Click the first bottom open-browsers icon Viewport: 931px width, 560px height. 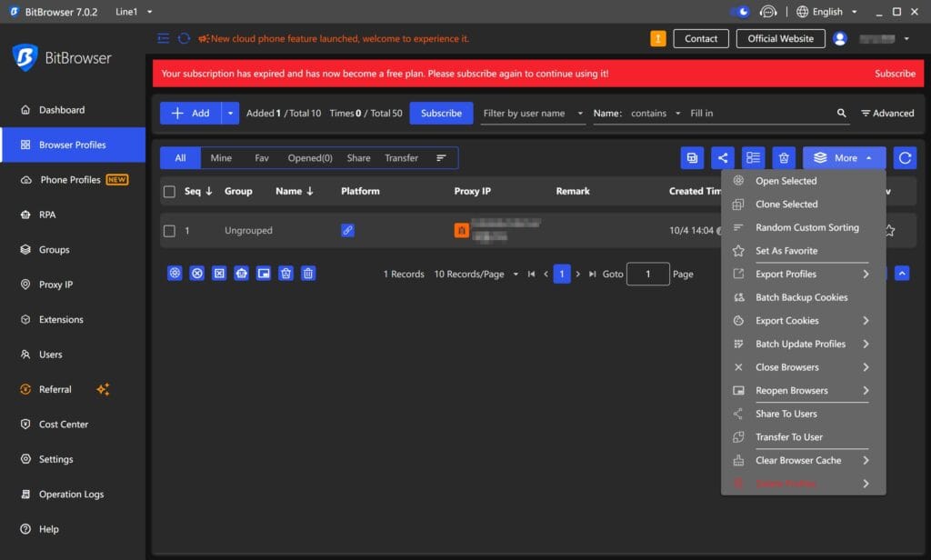point(175,273)
